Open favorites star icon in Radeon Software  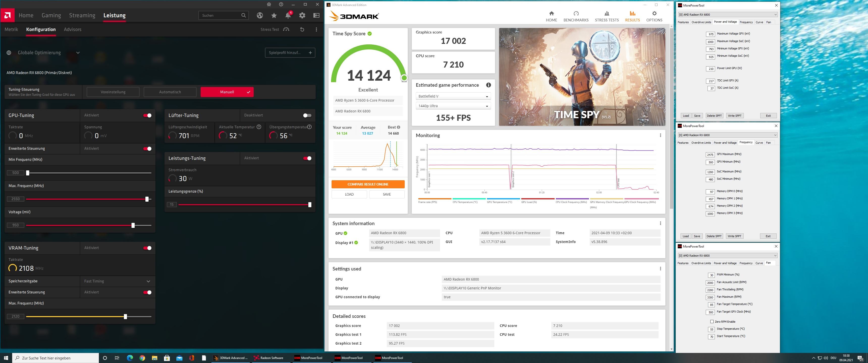coord(274,15)
